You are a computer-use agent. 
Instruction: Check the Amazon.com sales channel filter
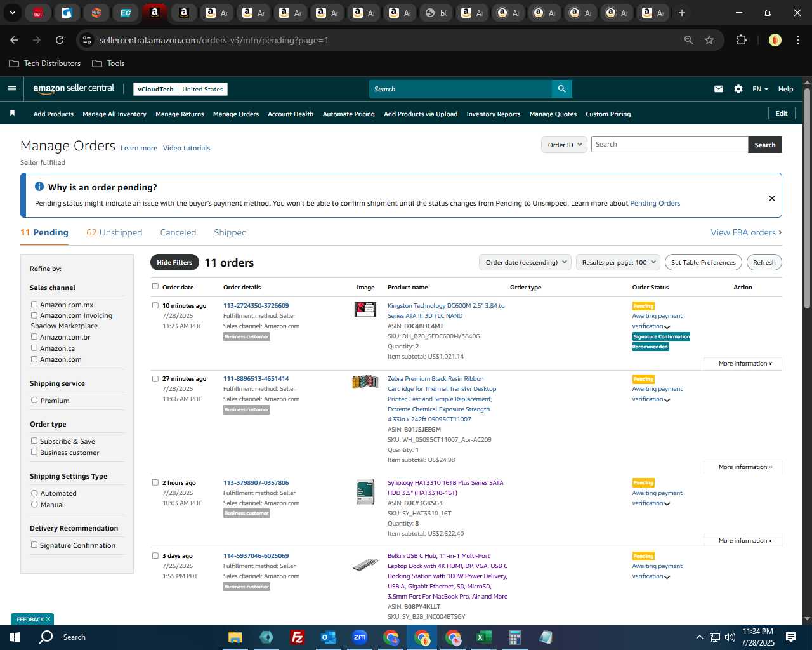coord(34,359)
